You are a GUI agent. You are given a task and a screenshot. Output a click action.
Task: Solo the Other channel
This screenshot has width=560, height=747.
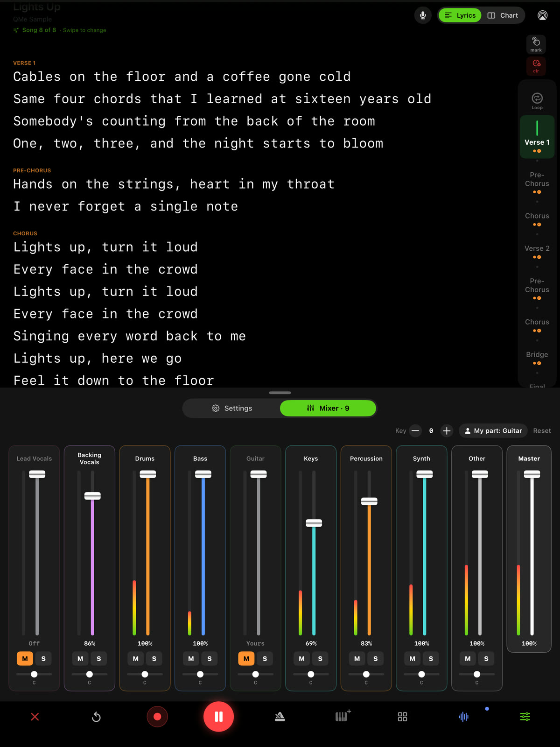(486, 659)
